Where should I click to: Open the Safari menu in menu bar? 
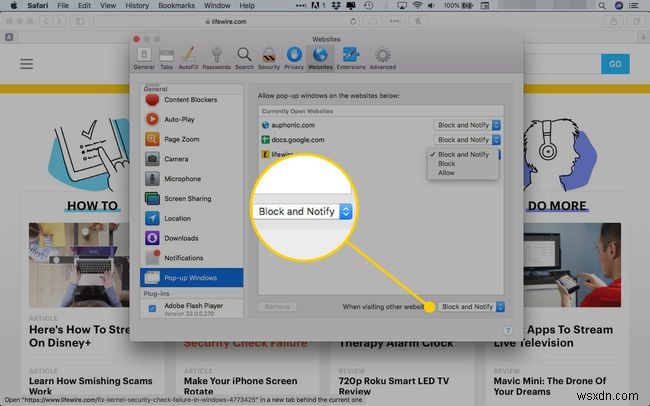click(x=38, y=5)
